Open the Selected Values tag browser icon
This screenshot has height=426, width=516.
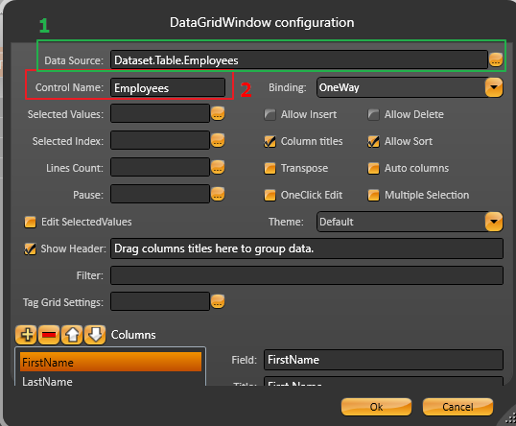point(218,114)
